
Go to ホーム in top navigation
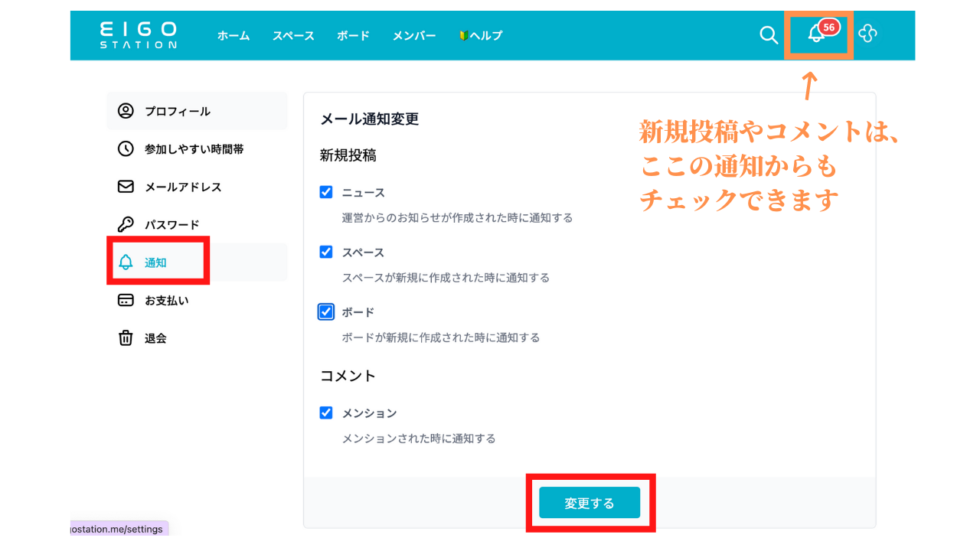(234, 36)
